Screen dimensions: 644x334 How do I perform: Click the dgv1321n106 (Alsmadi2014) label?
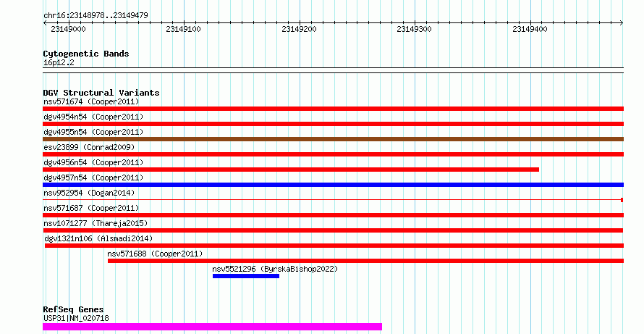click(x=98, y=238)
